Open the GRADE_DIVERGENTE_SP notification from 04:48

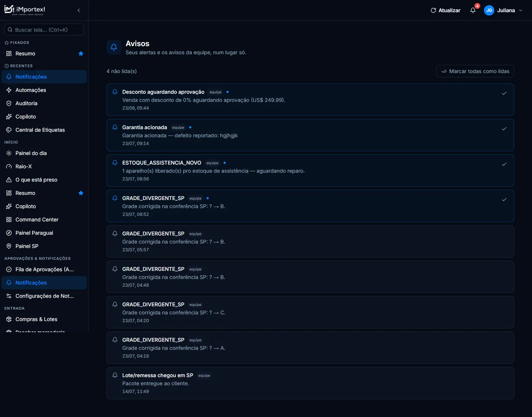[310, 277]
